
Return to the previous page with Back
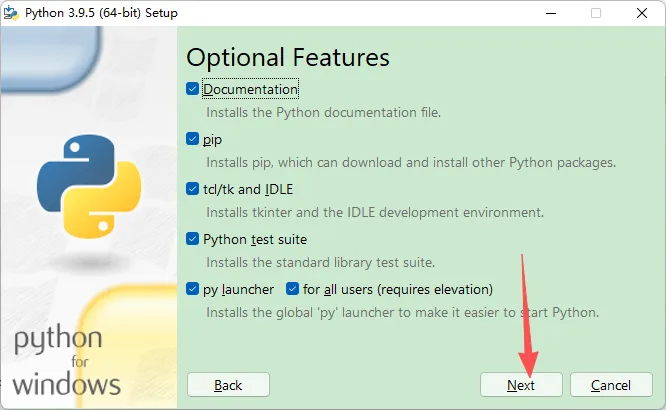pos(228,385)
